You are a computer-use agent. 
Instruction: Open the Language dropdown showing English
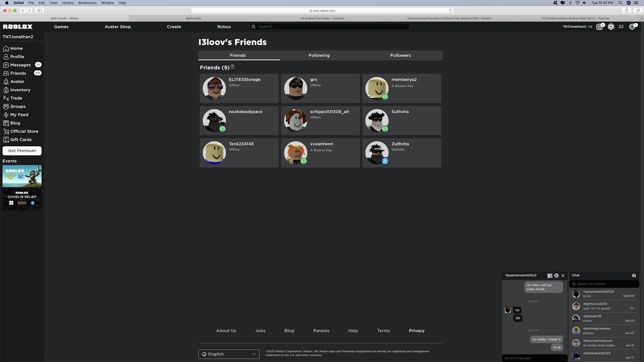click(x=229, y=354)
